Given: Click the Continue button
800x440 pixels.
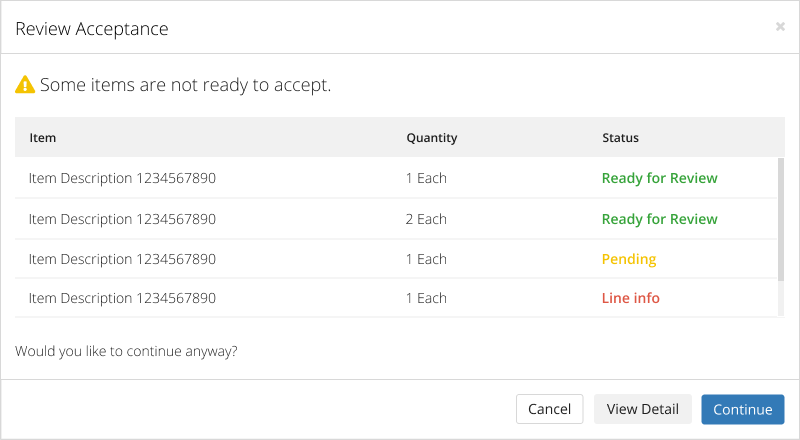Looking at the screenshot, I should coord(742,409).
